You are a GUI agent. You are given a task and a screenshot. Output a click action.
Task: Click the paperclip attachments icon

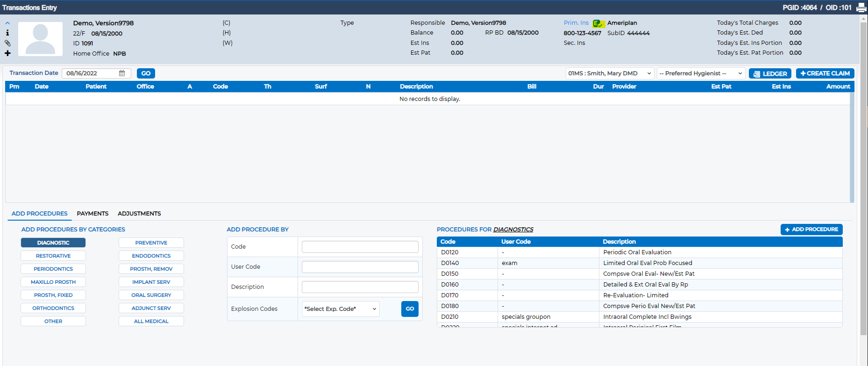(x=7, y=43)
